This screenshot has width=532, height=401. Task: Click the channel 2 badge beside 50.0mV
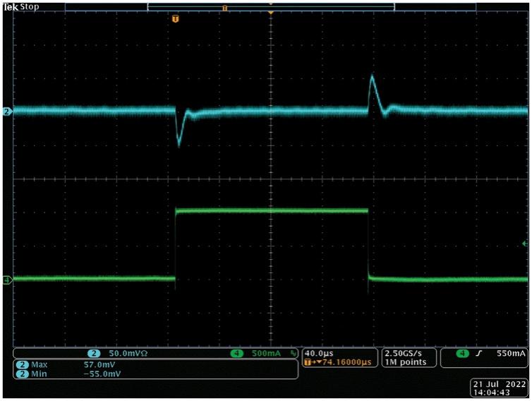pos(92,353)
